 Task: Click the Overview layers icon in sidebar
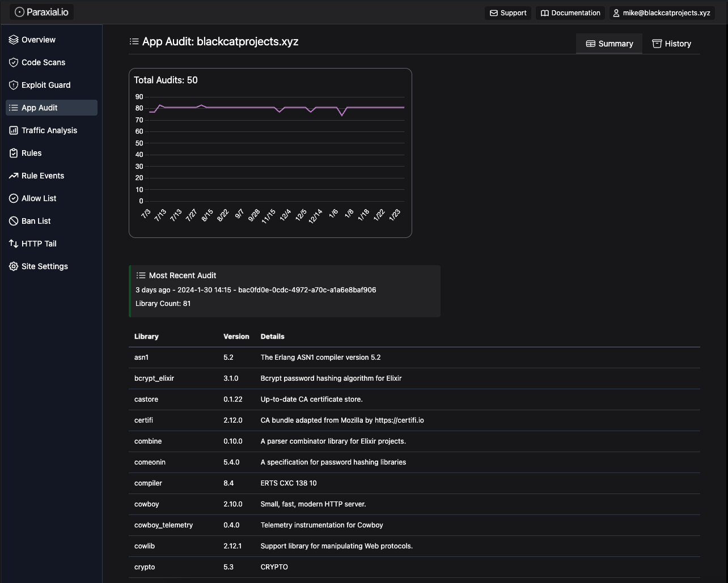(x=14, y=40)
